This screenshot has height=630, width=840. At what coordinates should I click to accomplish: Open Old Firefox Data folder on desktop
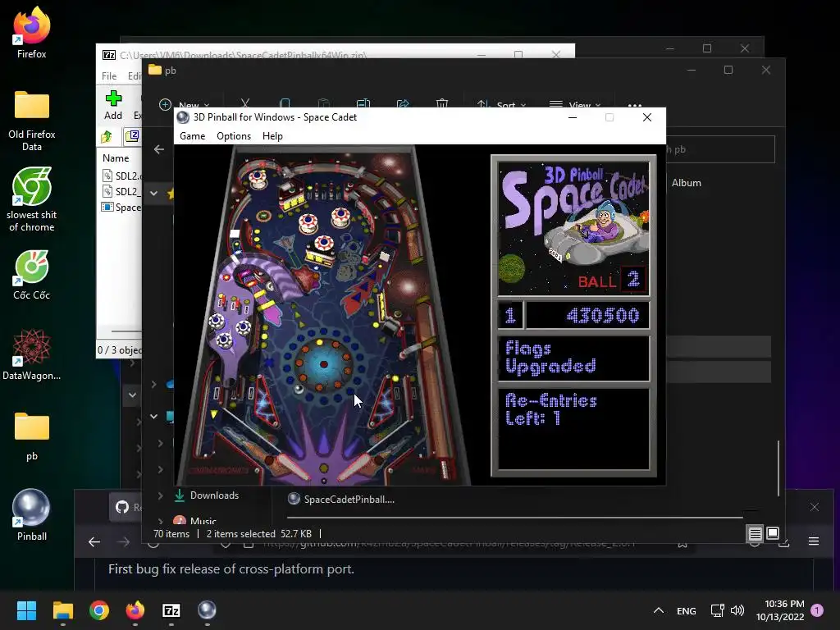[32, 121]
